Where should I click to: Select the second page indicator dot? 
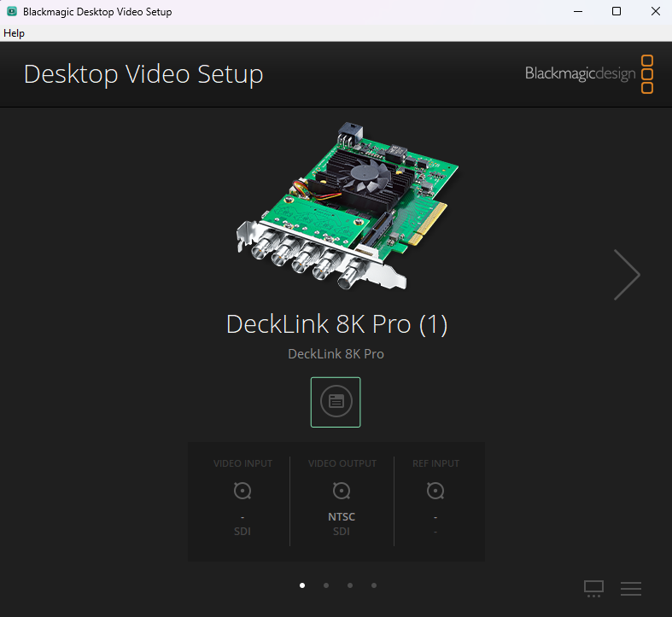[326, 585]
